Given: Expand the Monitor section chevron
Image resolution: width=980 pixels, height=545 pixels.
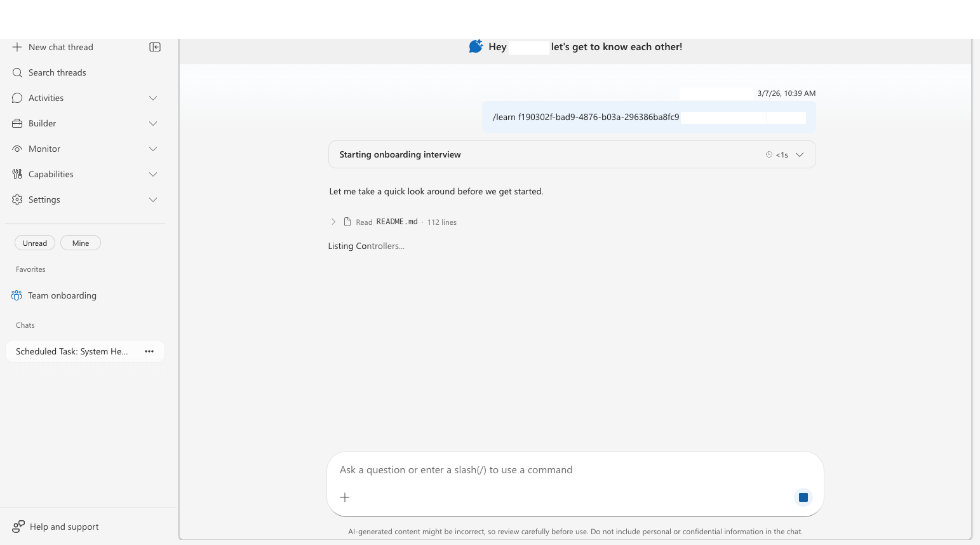Looking at the screenshot, I should [153, 149].
